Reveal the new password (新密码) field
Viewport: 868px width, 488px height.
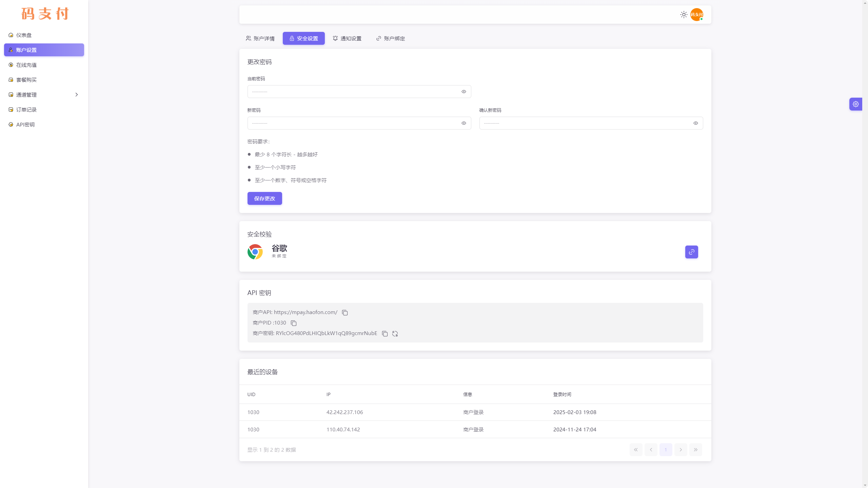tap(463, 123)
